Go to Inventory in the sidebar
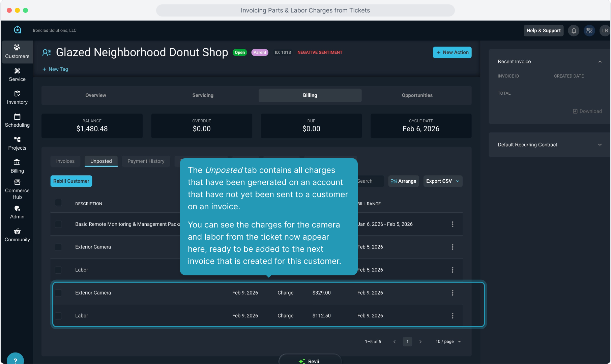 tap(17, 97)
